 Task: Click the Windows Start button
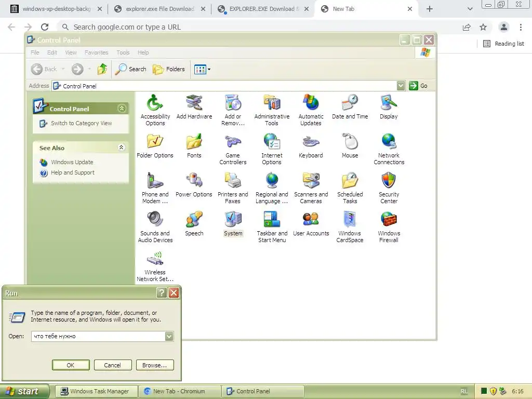tap(24, 391)
